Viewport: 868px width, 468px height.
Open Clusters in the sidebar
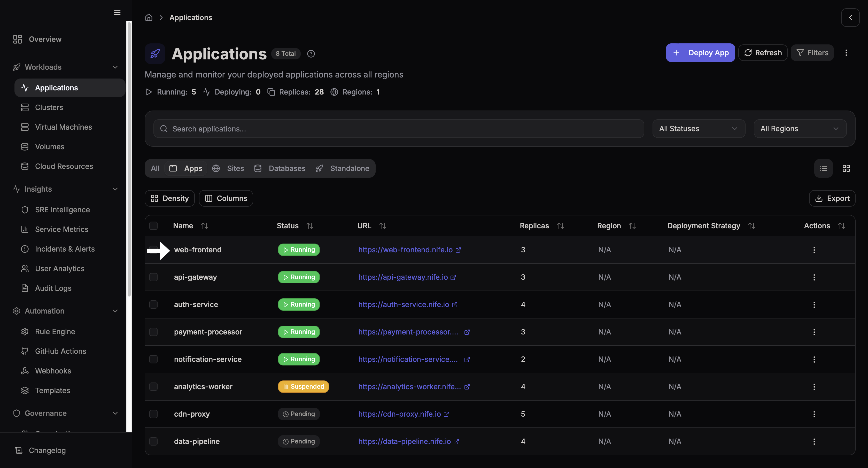(x=49, y=107)
